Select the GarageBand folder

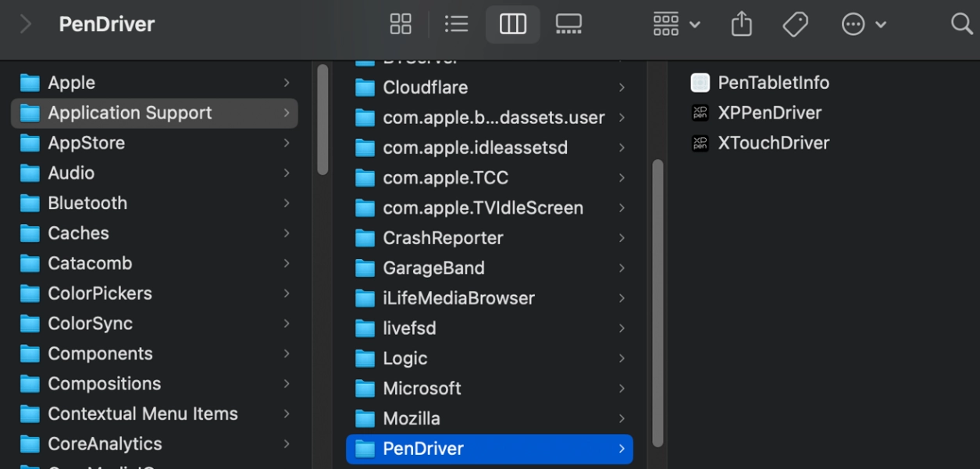click(433, 268)
